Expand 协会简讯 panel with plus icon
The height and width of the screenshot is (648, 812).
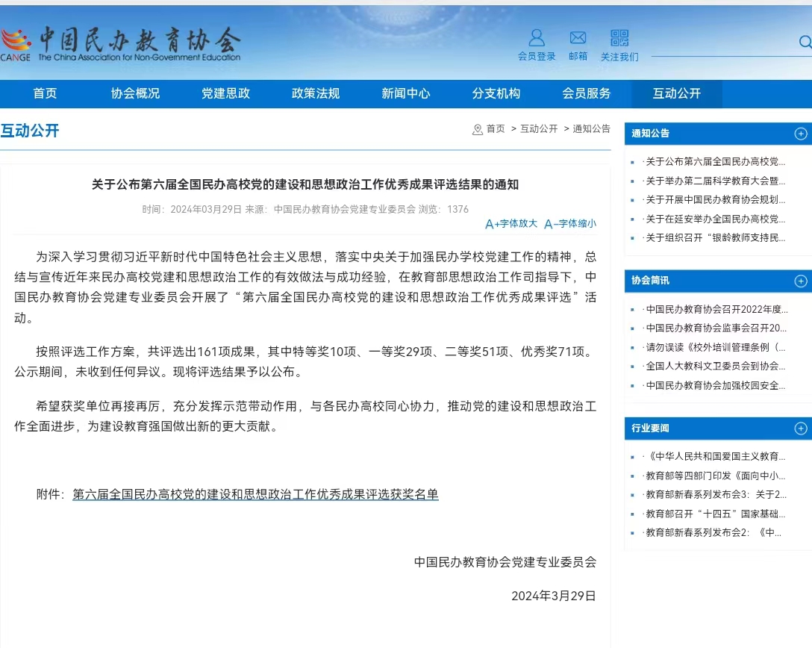(801, 281)
